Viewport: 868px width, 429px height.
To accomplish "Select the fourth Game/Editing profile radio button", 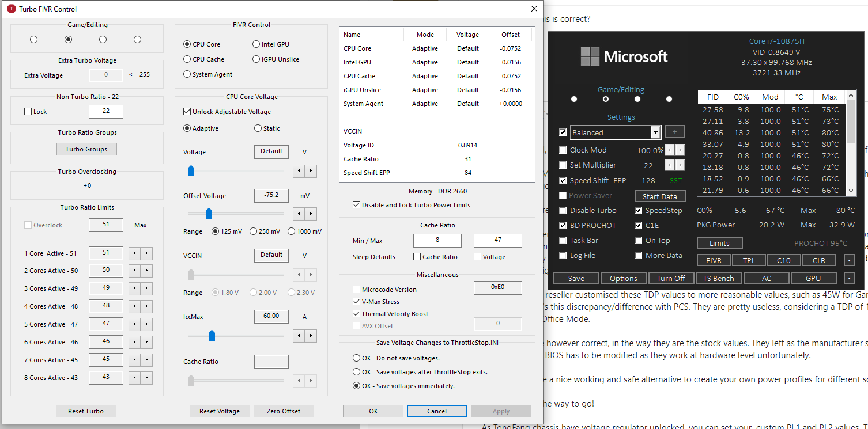I will point(137,40).
